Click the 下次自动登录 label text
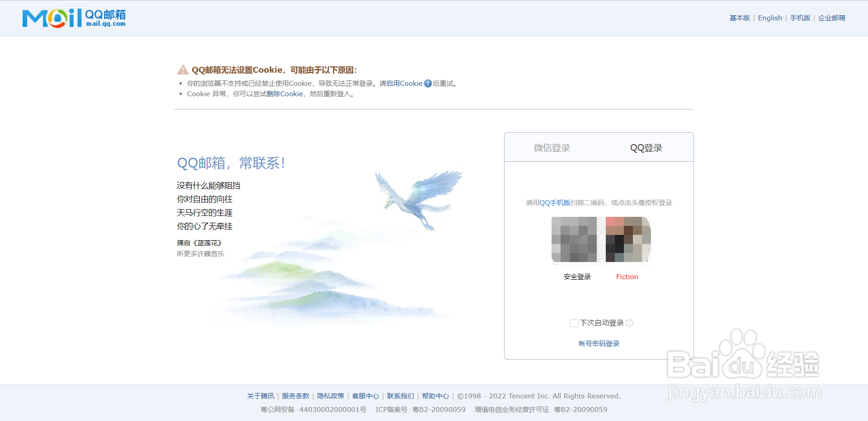This screenshot has width=868, height=421. pyautogui.click(x=602, y=323)
